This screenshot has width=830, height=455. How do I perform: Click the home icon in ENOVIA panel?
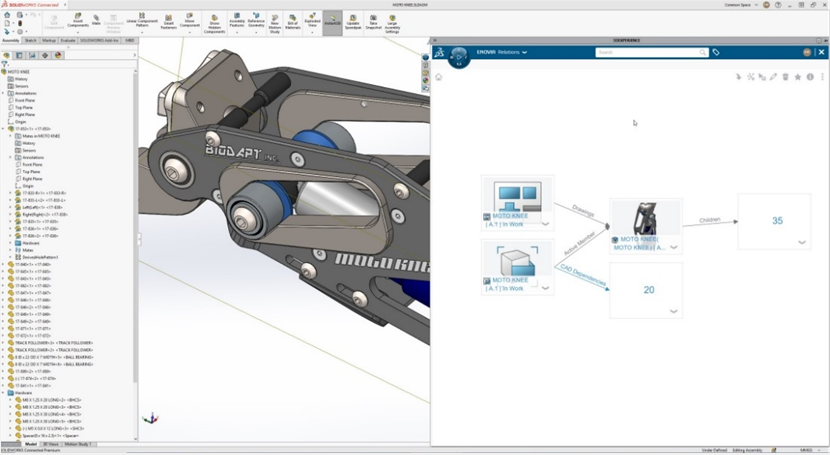pyautogui.click(x=439, y=76)
